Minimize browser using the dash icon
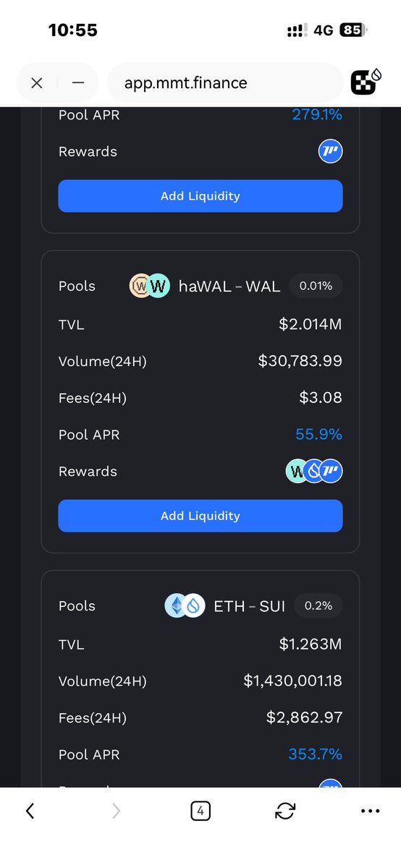The height and width of the screenshot is (868, 401). click(78, 82)
